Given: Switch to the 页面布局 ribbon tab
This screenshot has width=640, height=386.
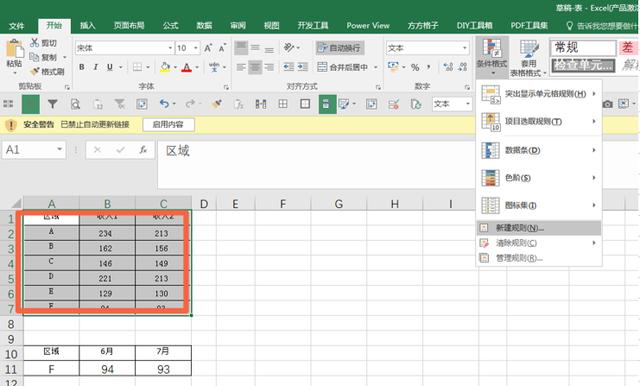Looking at the screenshot, I should tap(129, 26).
